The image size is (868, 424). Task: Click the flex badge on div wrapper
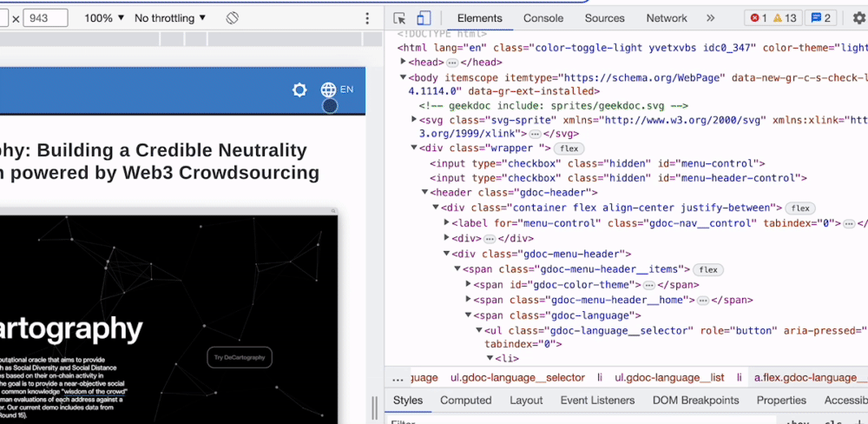pyautogui.click(x=569, y=149)
